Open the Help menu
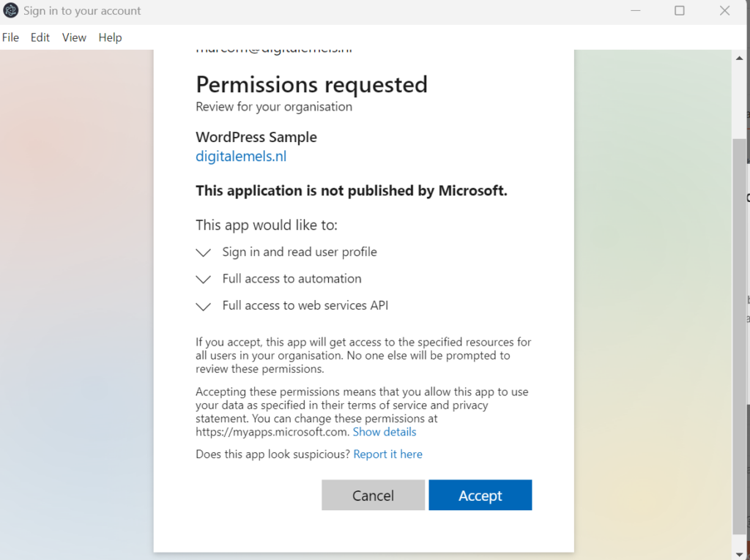Image resolution: width=750 pixels, height=560 pixels. 110,37
